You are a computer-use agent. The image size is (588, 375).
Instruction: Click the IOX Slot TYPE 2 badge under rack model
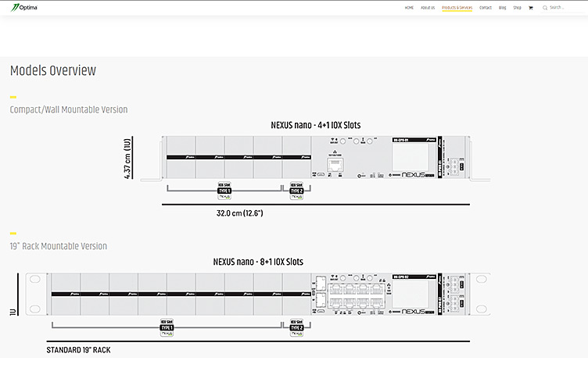pos(296,328)
